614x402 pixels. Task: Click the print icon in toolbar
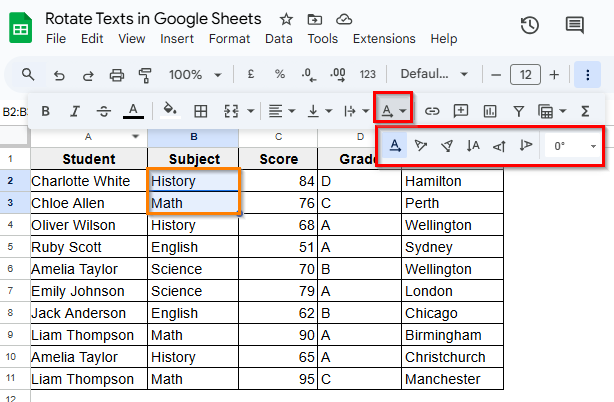click(x=117, y=75)
